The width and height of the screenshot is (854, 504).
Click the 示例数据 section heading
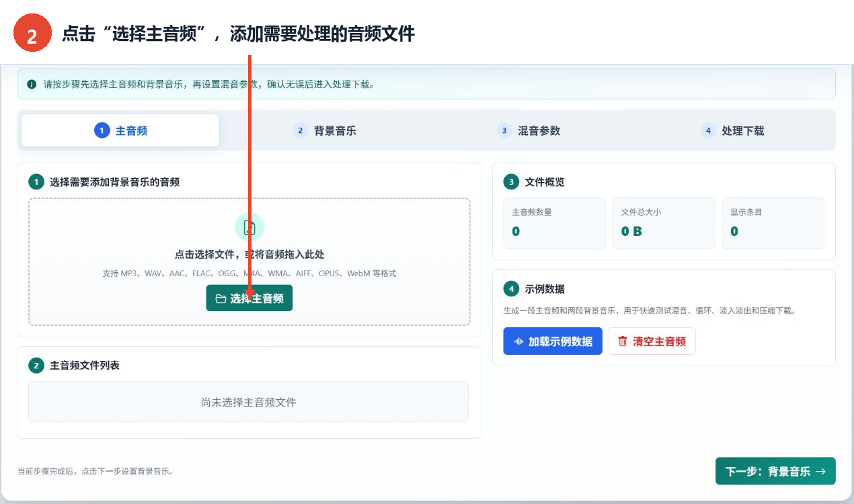(545, 289)
